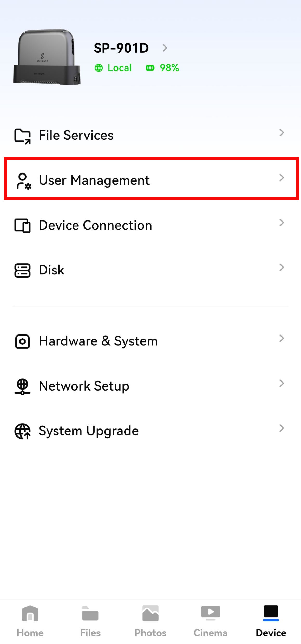Open File Services using its right chevron
301x644 pixels.
point(281,133)
